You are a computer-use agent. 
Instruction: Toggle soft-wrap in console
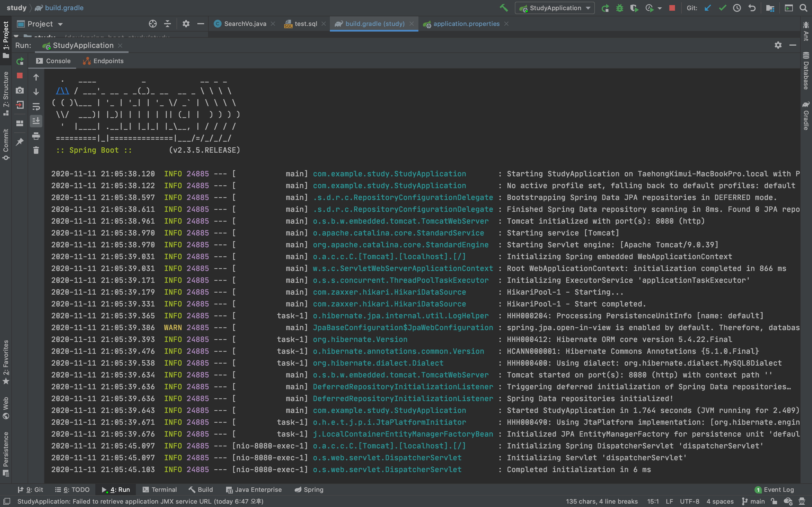point(36,106)
